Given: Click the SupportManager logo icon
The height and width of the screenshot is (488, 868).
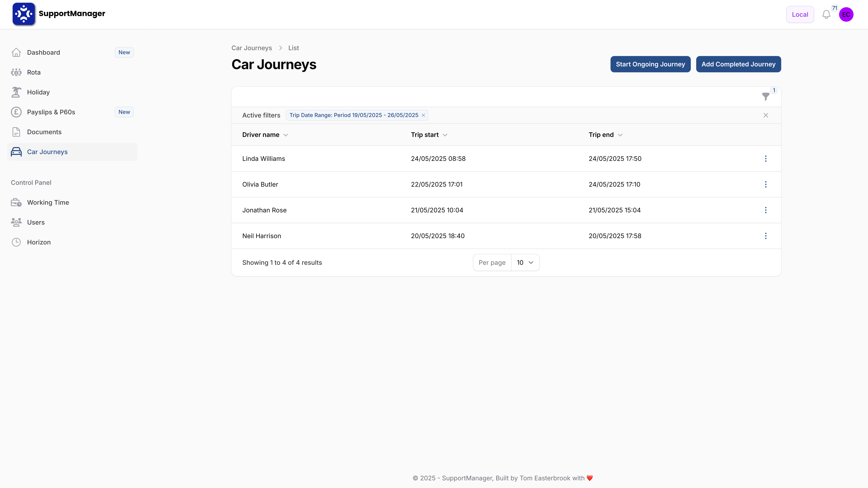Looking at the screenshot, I should click(24, 14).
